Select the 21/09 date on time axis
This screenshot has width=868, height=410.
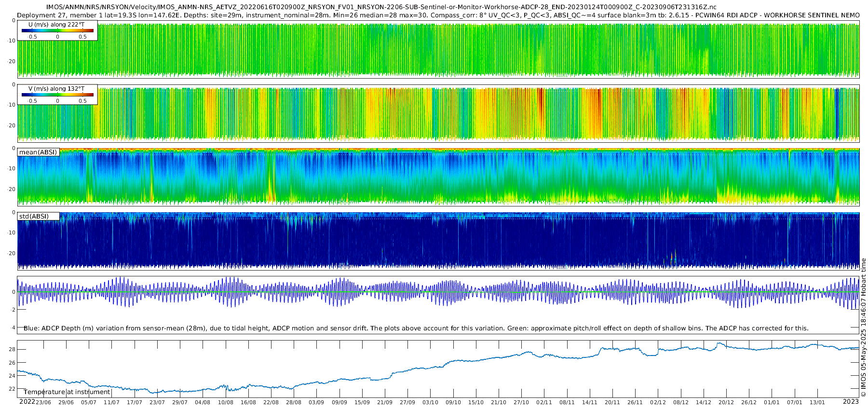point(384,402)
